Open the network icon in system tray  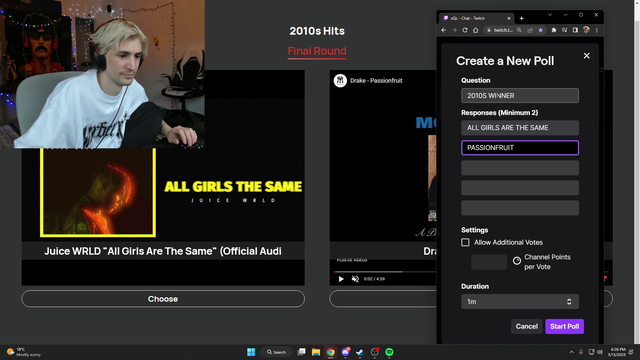coord(591,352)
